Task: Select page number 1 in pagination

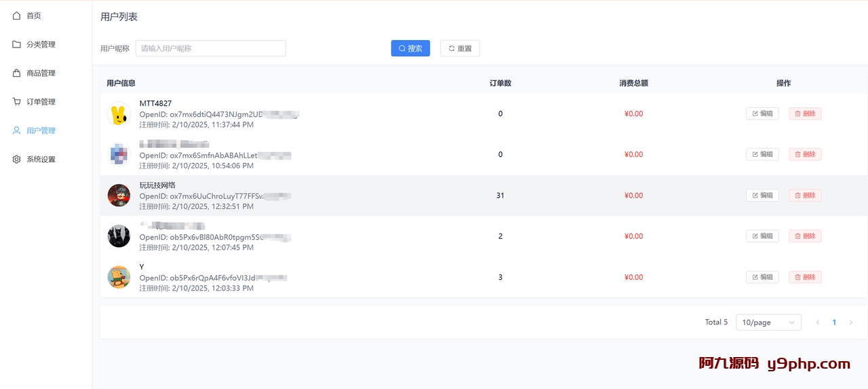Action: click(x=834, y=322)
